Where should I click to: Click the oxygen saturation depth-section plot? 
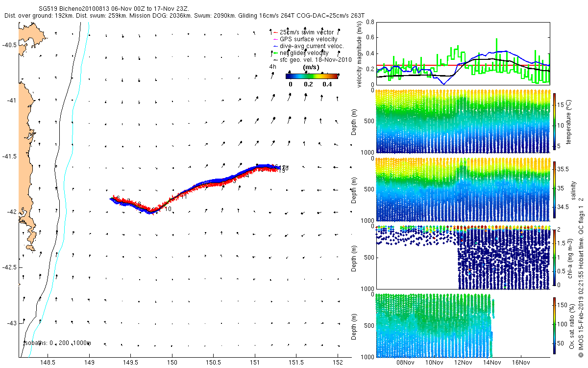click(463, 326)
